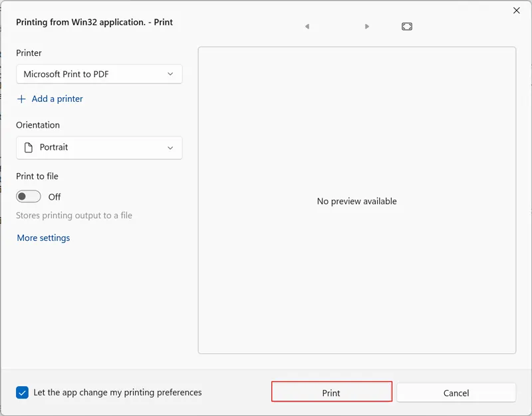The height and width of the screenshot is (416, 532).
Task: Click the 'Let the app change my printing preferences' label
Action: pyautogui.click(x=118, y=393)
